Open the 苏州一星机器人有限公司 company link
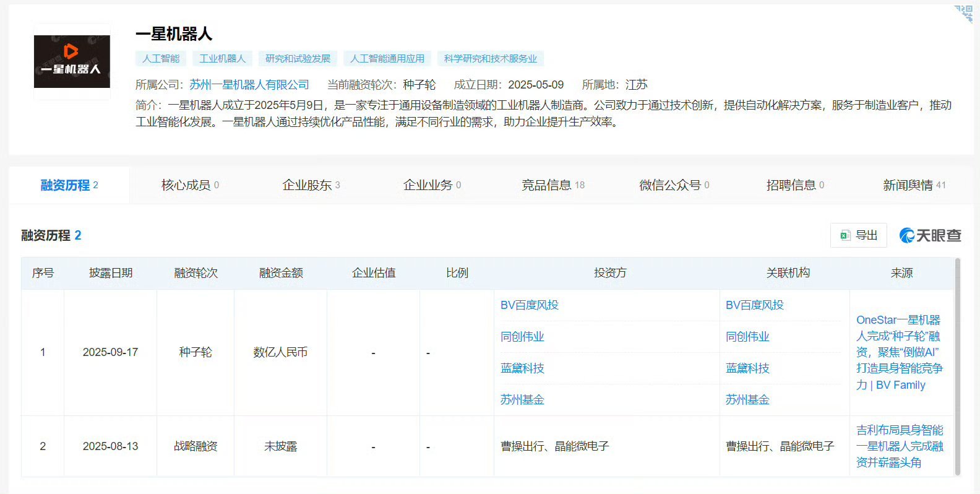Screen dimensions: 980x494 pos(249,85)
